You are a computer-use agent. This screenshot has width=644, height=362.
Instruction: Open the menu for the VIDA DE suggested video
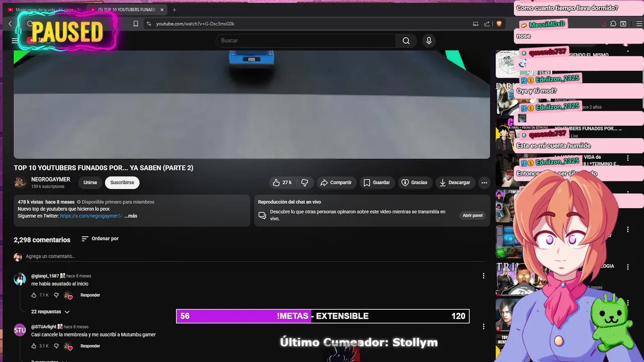[627, 158]
